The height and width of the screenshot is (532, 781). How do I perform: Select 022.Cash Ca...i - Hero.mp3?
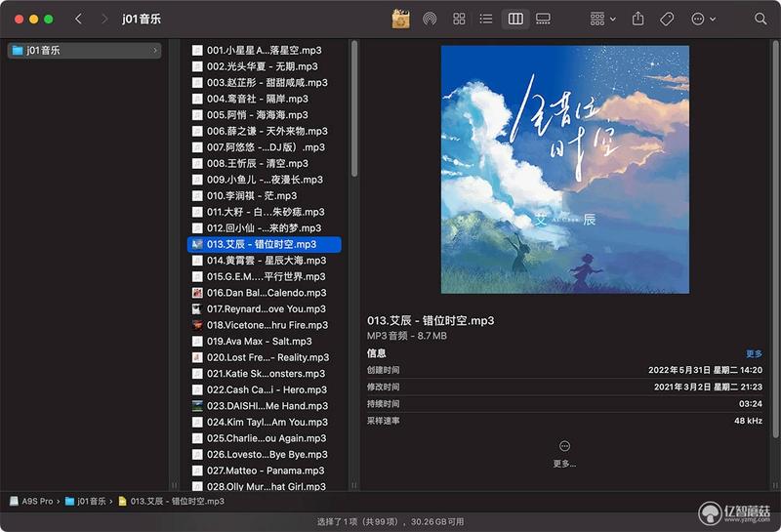coord(264,390)
